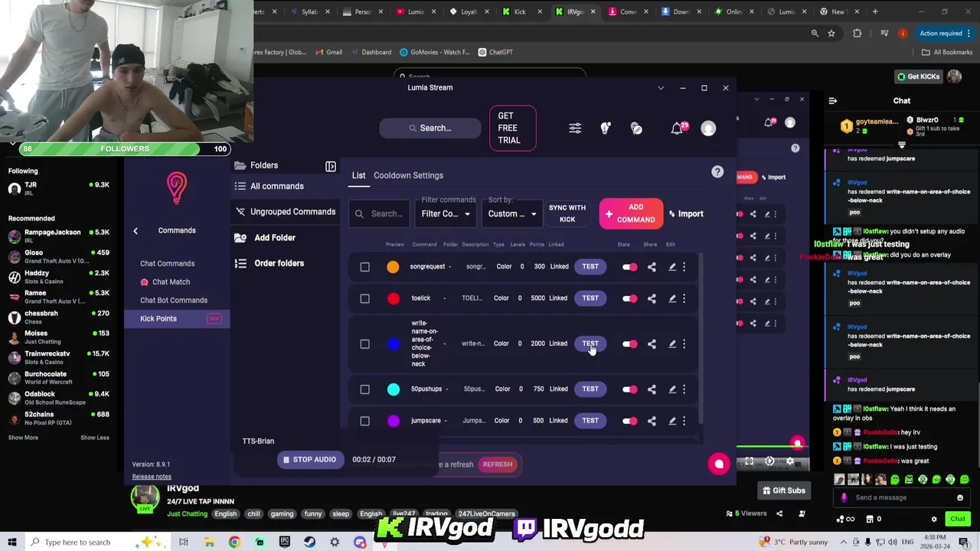
Task: Click the red toelick color preview
Action: [x=393, y=298]
